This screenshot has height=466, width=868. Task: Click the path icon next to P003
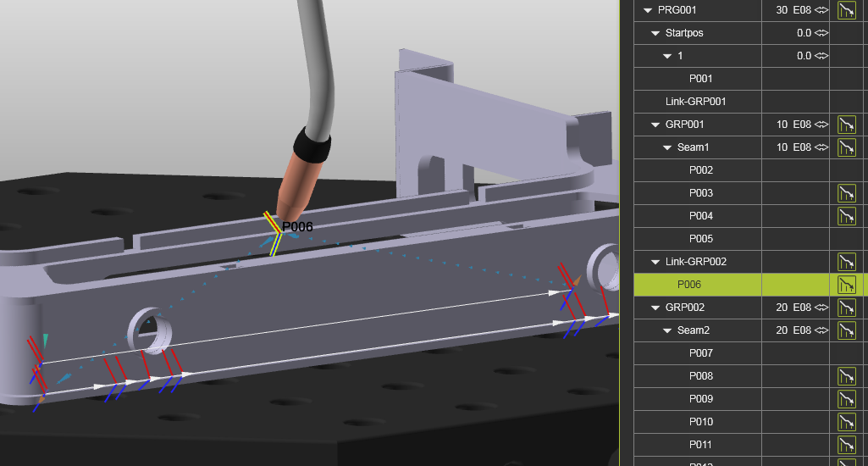pyautogui.click(x=846, y=193)
